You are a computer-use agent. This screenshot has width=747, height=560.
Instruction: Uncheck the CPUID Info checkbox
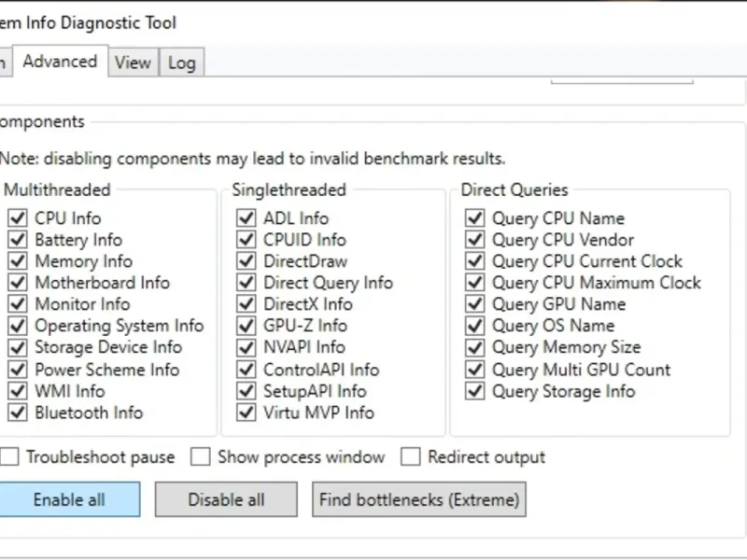(x=247, y=240)
